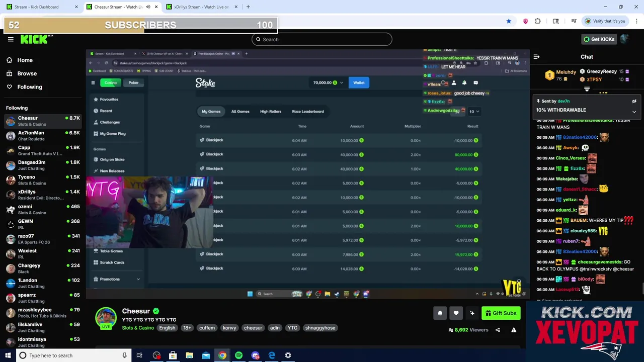Click the 18+ tag
This screenshot has height=362, width=644.
[187, 328]
